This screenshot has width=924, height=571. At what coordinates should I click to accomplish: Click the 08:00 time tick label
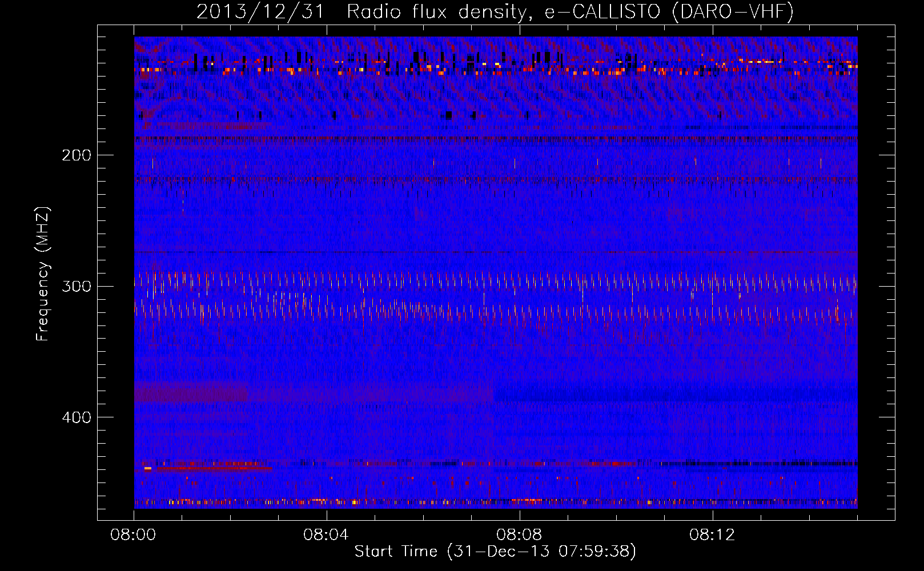pos(133,535)
